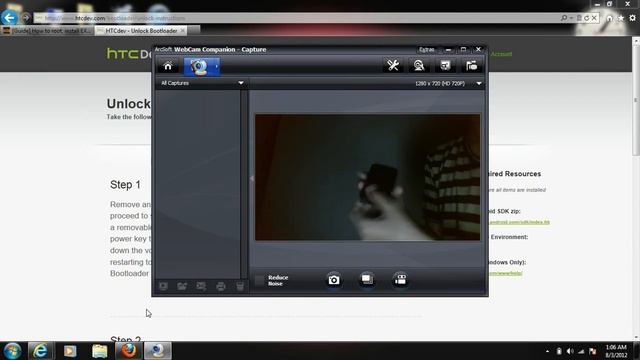640x360 pixels.
Task: Open the Account link on HTCdev page
Action: (501, 54)
